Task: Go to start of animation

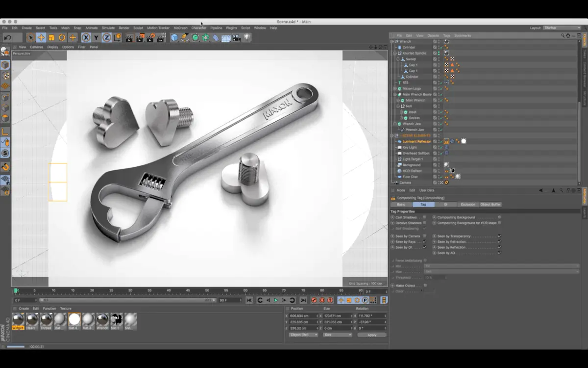Action: (x=249, y=300)
